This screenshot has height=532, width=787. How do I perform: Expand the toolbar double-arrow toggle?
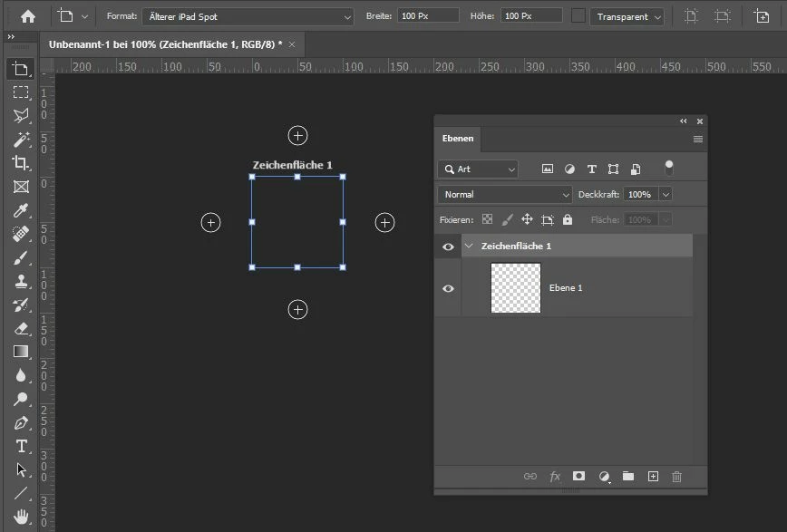coord(11,36)
